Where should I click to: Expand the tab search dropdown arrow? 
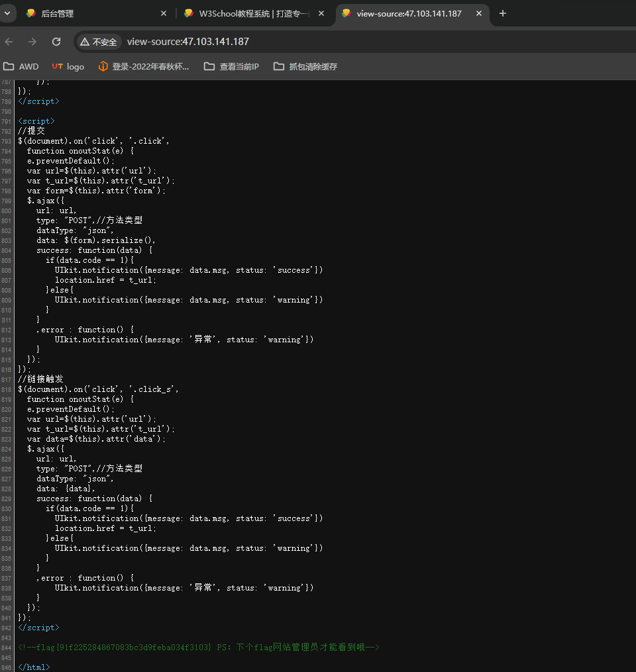click(x=7, y=14)
